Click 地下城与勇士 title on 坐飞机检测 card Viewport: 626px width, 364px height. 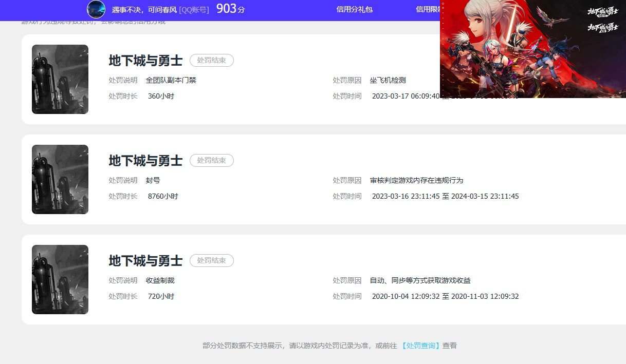(145, 61)
